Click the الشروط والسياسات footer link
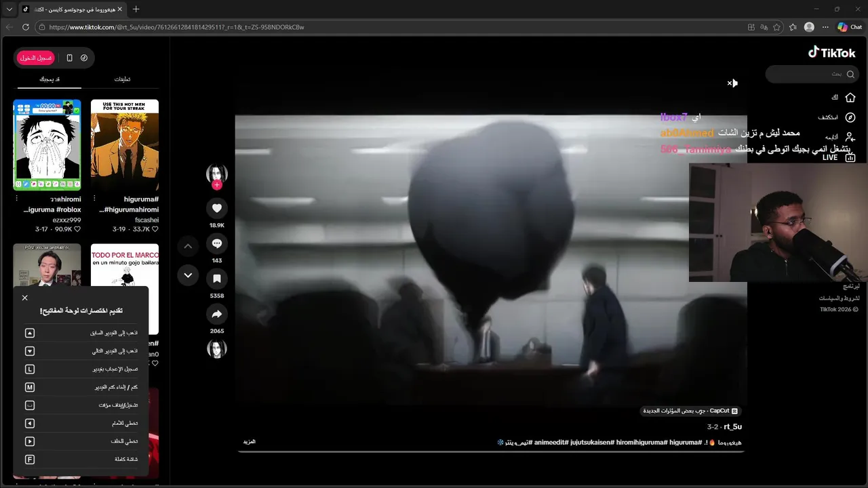This screenshot has height=488, width=868. [840, 298]
